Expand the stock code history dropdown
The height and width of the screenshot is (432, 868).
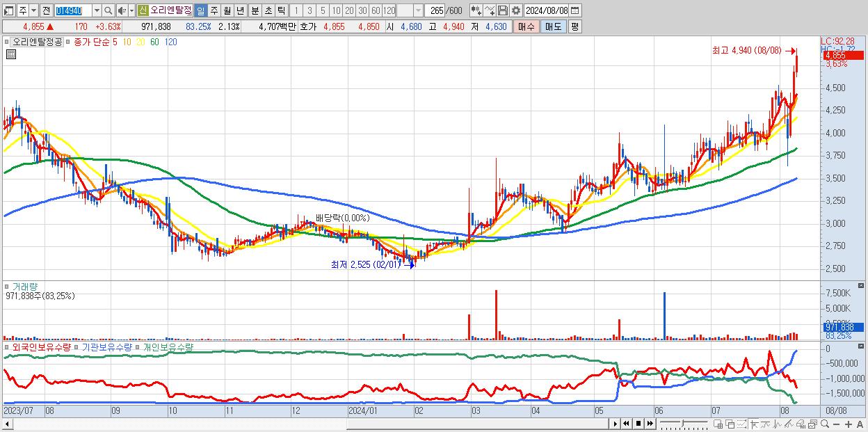(97, 10)
